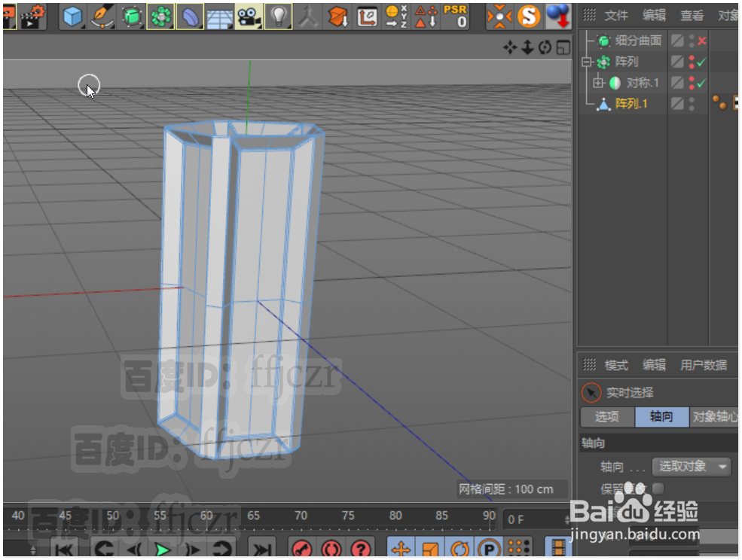The height and width of the screenshot is (560, 742).
Task: Toggle the parameter P recording button
Action: tap(490, 549)
